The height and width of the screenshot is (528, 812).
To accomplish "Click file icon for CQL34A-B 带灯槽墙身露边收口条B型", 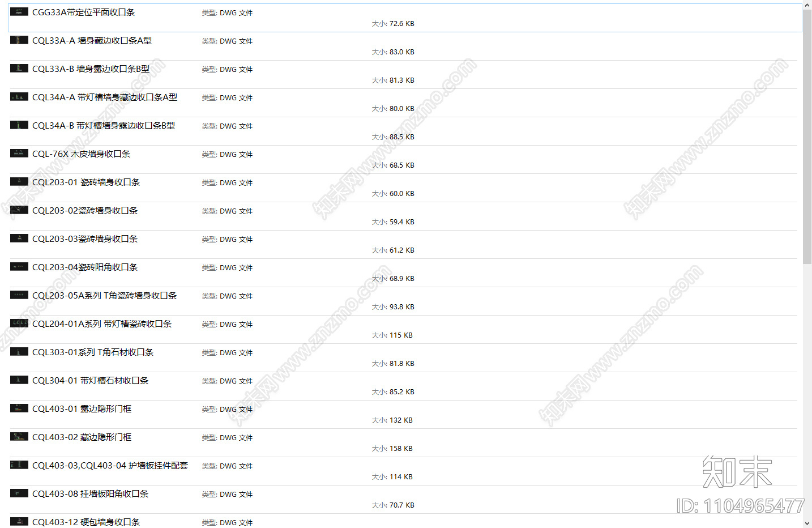I will tap(19, 125).
